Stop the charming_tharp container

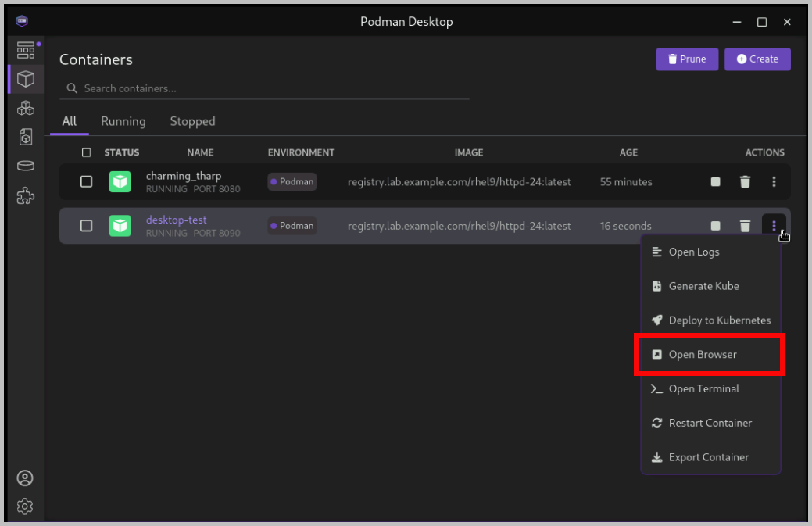(x=715, y=182)
